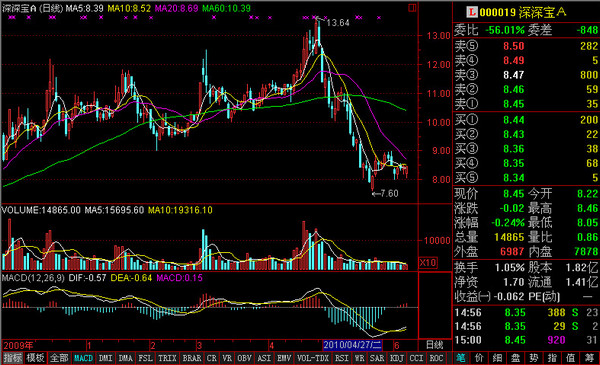
Task: Switch to the 笔 tick detail tab
Action: click(x=461, y=358)
